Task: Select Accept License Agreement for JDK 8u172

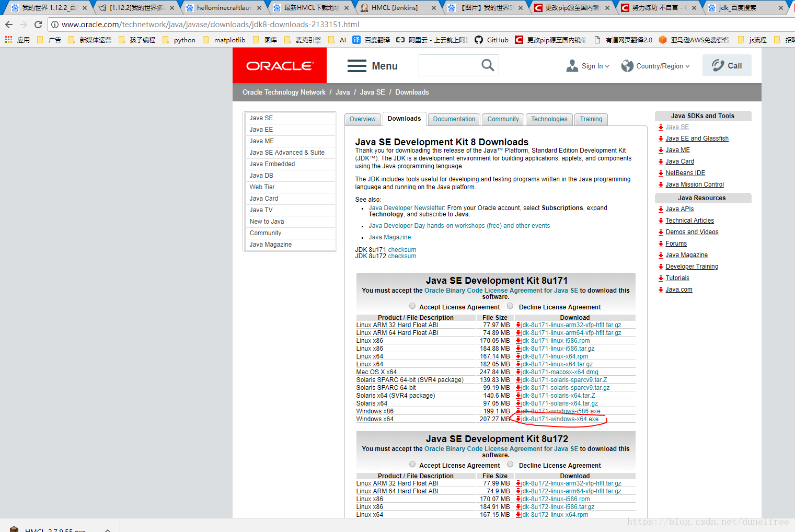Action: [412, 465]
